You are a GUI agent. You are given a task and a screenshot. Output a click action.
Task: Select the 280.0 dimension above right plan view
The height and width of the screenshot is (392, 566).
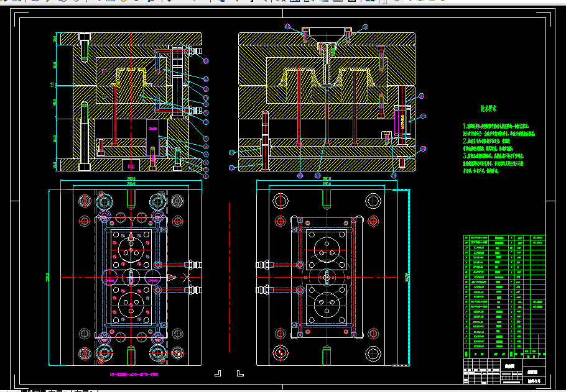click(327, 178)
